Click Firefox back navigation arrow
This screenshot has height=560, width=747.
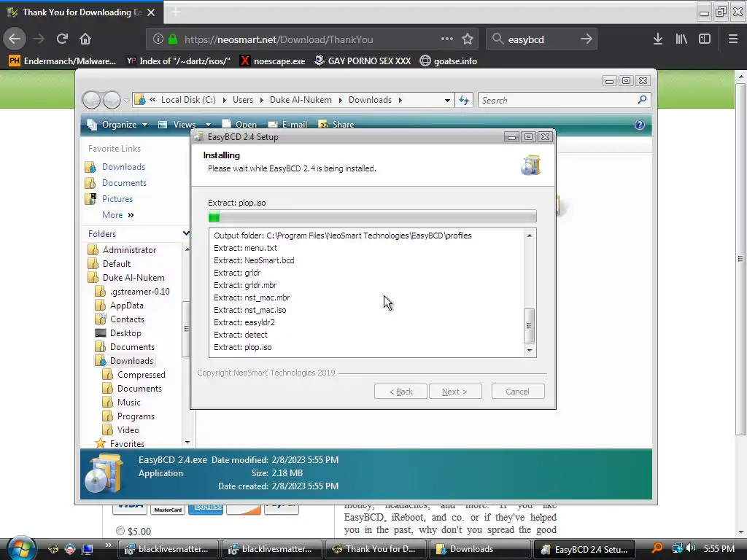coord(15,39)
